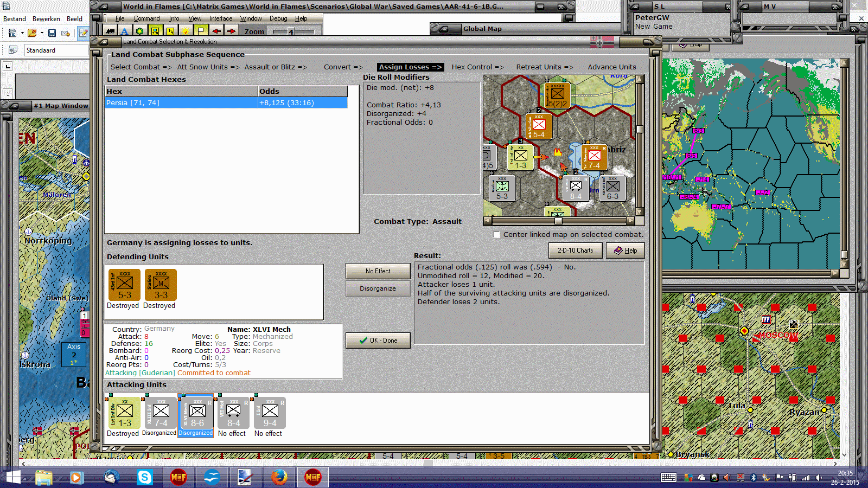Open the Interface menu

coord(221,18)
